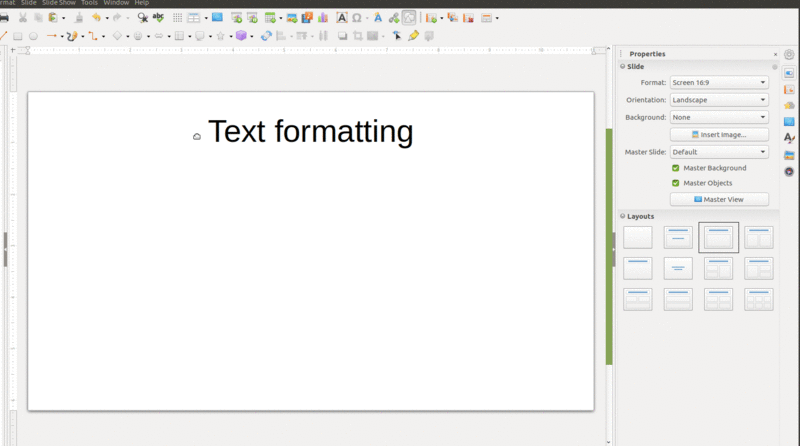Image resolution: width=800 pixels, height=446 pixels.
Task: Click the Master View button
Action: [719, 200]
